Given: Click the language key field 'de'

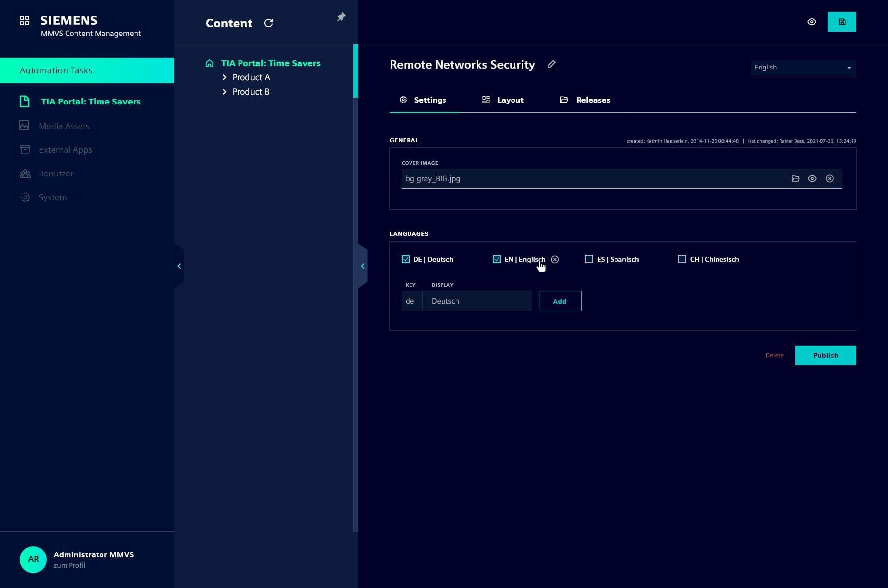Looking at the screenshot, I should click(x=411, y=301).
